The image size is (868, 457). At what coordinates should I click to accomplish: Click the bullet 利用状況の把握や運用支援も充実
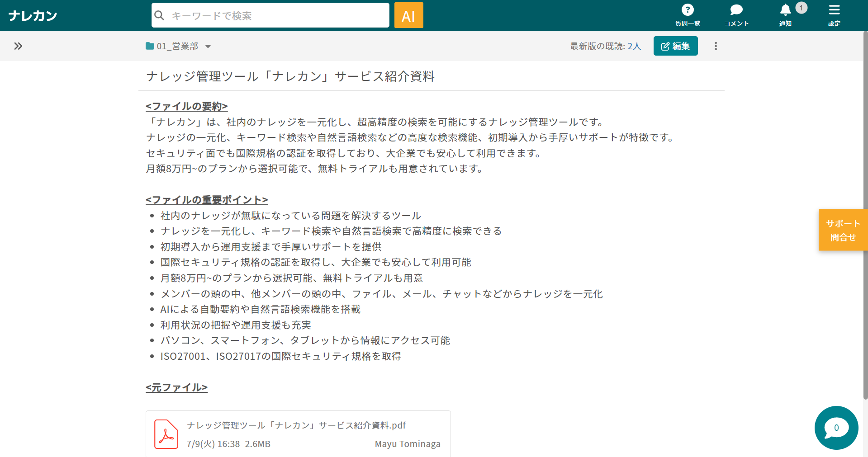pos(236,325)
